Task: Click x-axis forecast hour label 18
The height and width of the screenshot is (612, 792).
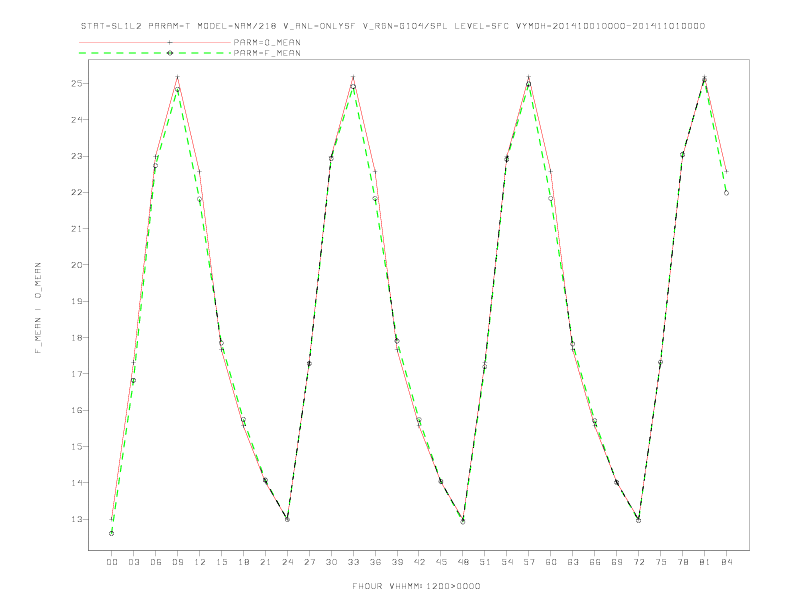Action: click(243, 562)
